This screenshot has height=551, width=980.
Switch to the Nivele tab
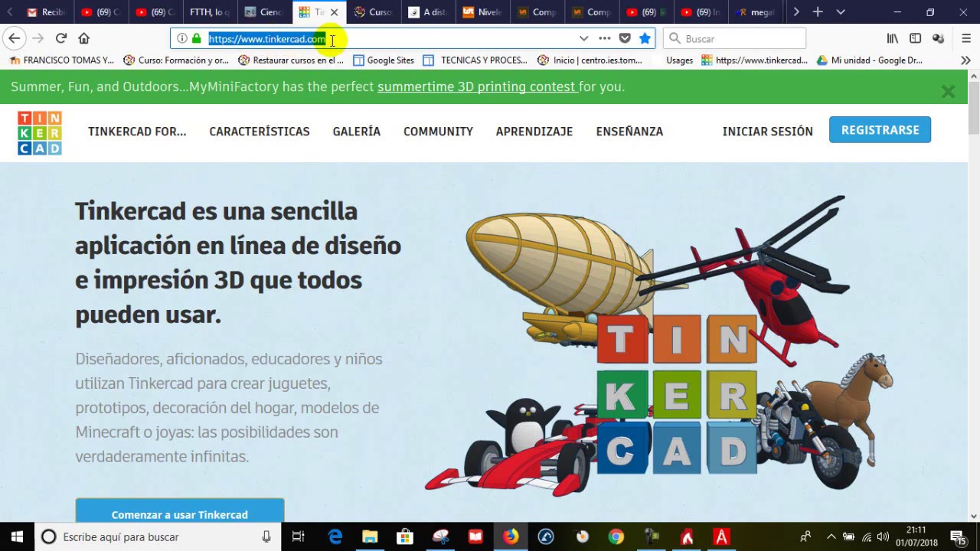(483, 12)
